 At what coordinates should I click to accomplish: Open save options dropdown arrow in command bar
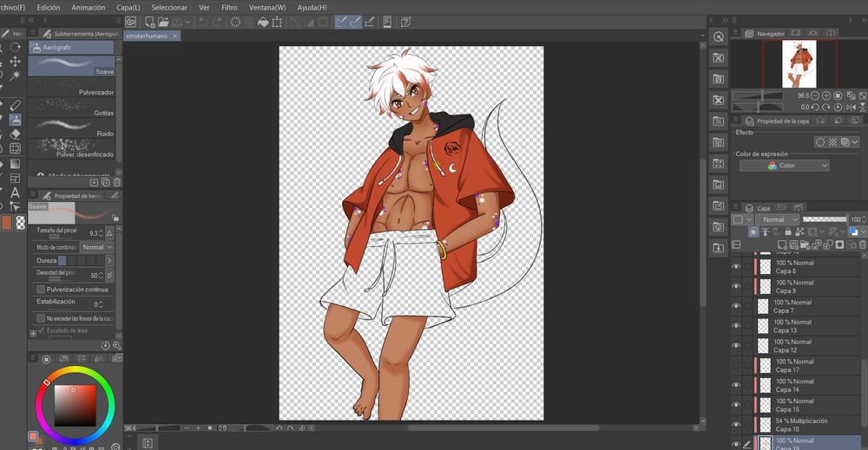[x=187, y=23]
